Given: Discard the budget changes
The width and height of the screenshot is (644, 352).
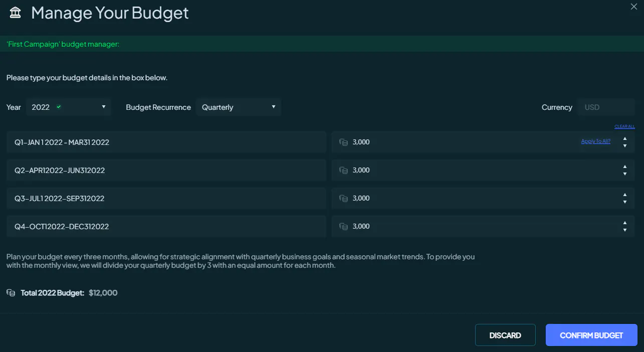Looking at the screenshot, I should pyautogui.click(x=505, y=335).
